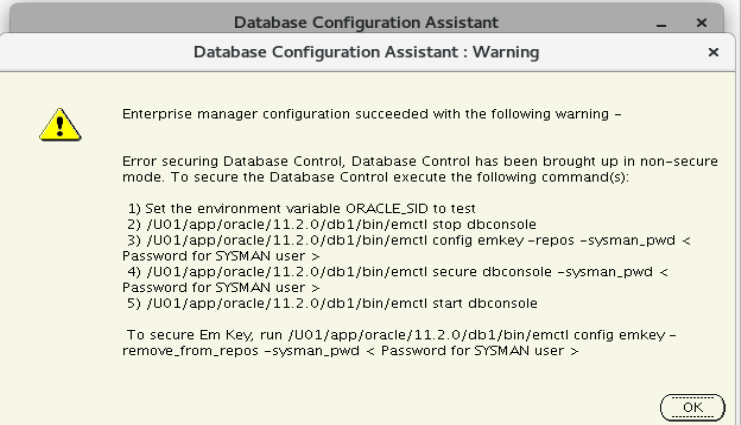Click 'Password for SYSMAN user' below step 3
Image resolution: width=741 pixels, height=425 pixels.
click(221, 256)
